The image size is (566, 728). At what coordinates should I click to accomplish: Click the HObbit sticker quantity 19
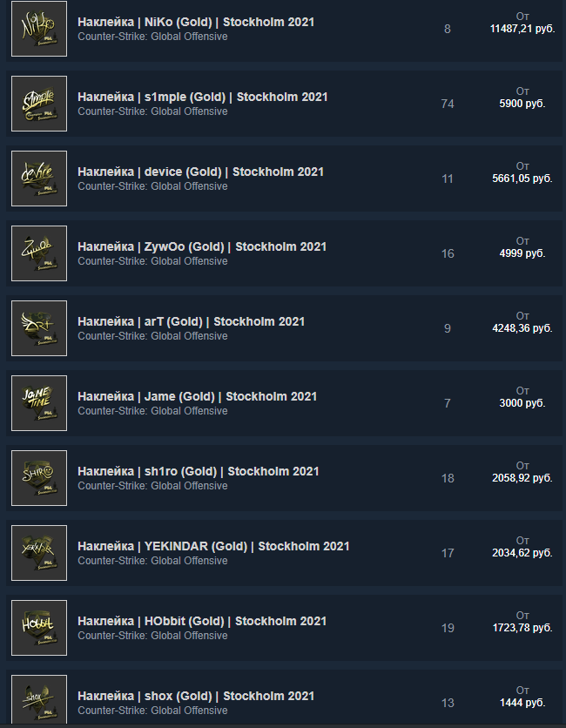(x=448, y=628)
